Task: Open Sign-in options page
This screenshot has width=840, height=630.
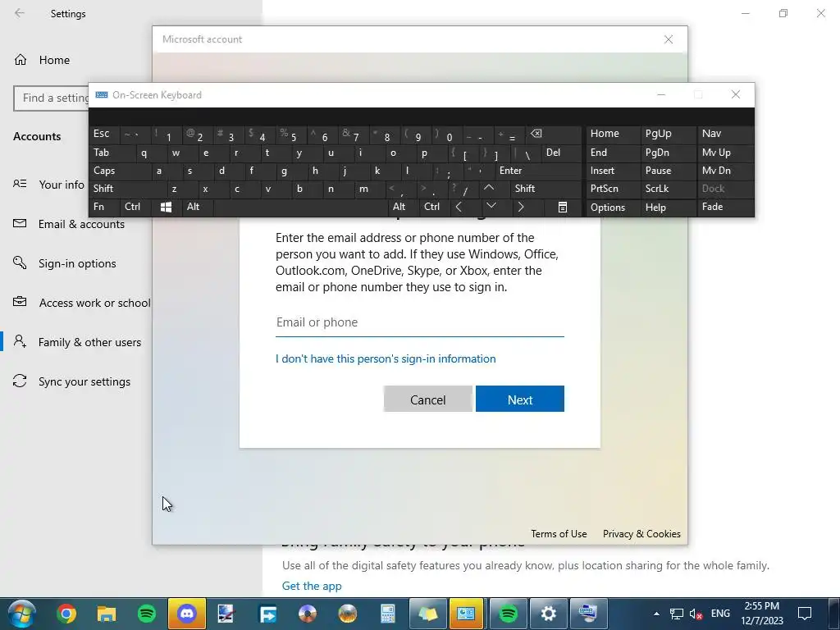Action: 64,263
